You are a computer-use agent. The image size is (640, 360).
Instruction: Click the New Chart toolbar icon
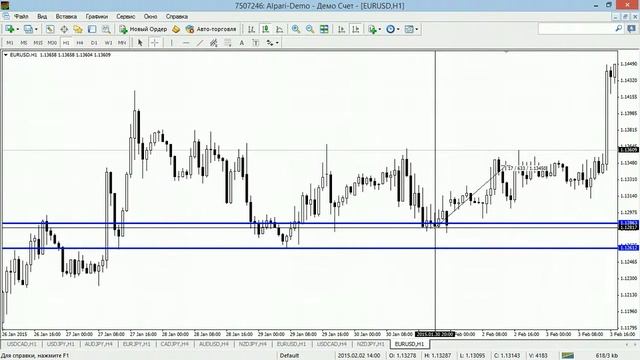(9, 29)
